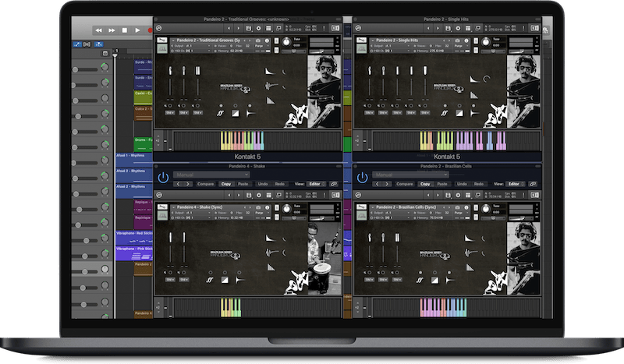624x364 pixels.
Task: Go to next preset arrow in Shake header
Action: pos(187,184)
